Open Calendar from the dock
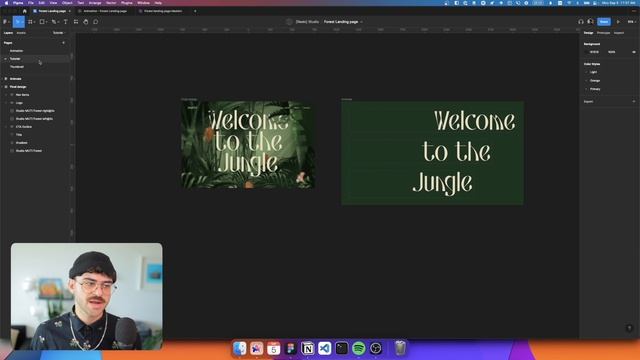640x360 pixels. pos(273,348)
